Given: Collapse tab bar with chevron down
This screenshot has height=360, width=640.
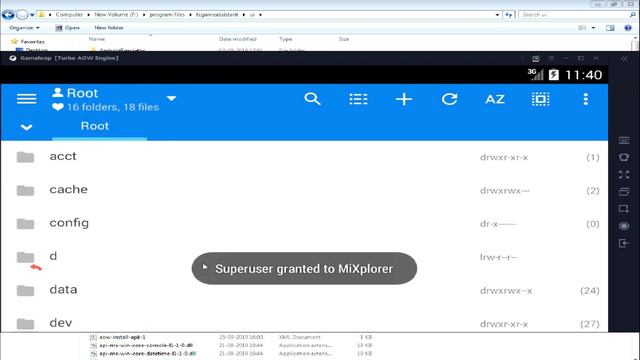Looking at the screenshot, I should point(27,127).
